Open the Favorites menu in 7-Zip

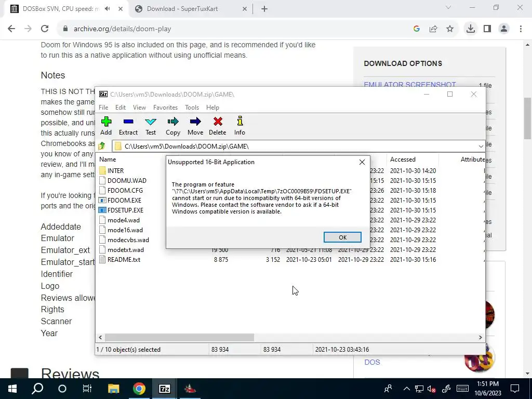pyautogui.click(x=166, y=107)
